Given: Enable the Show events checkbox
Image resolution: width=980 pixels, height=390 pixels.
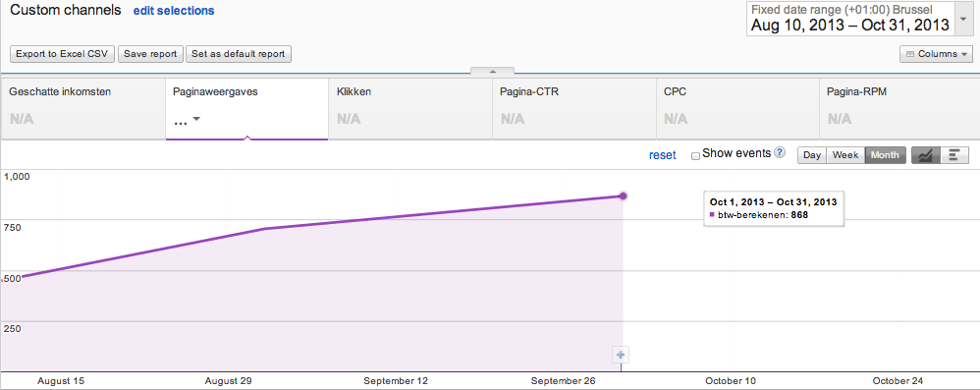Looking at the screenshot, I should (x=695, y=155).
